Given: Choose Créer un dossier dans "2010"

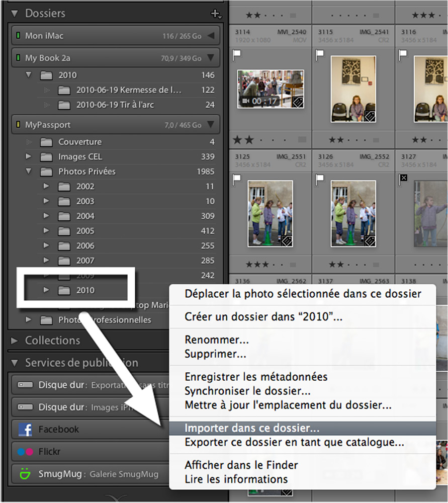Looking at the screenshot, I should click(302, 317).
